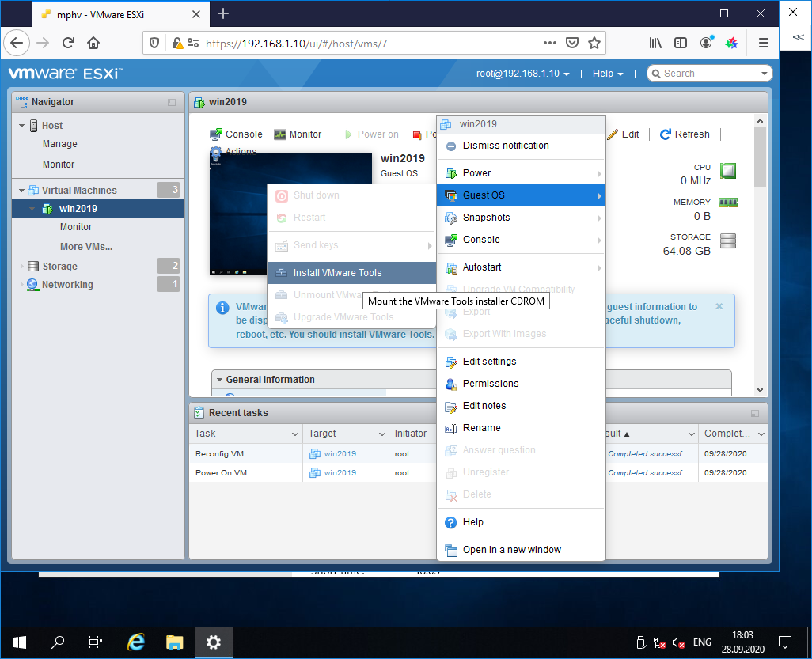Open Monitor in the win2019 toolbar
Screen dimensions: 812x659
coord(298,134)
